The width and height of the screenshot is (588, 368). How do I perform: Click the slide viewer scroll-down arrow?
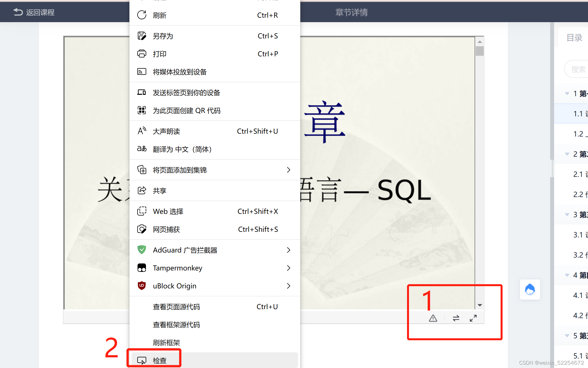click(x=480, y=305)
